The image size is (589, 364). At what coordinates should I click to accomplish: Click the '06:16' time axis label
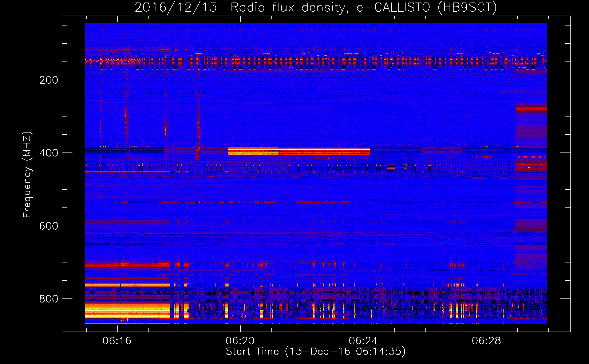117,341
